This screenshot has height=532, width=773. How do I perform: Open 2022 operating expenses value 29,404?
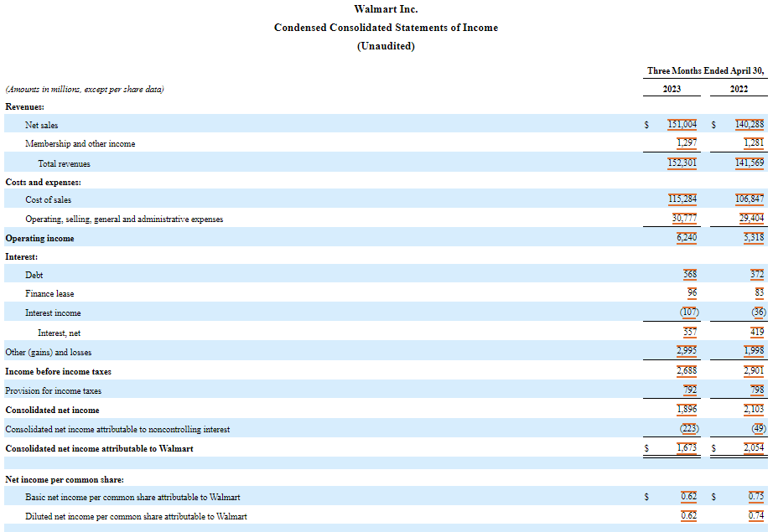click(x=751, y=218)
